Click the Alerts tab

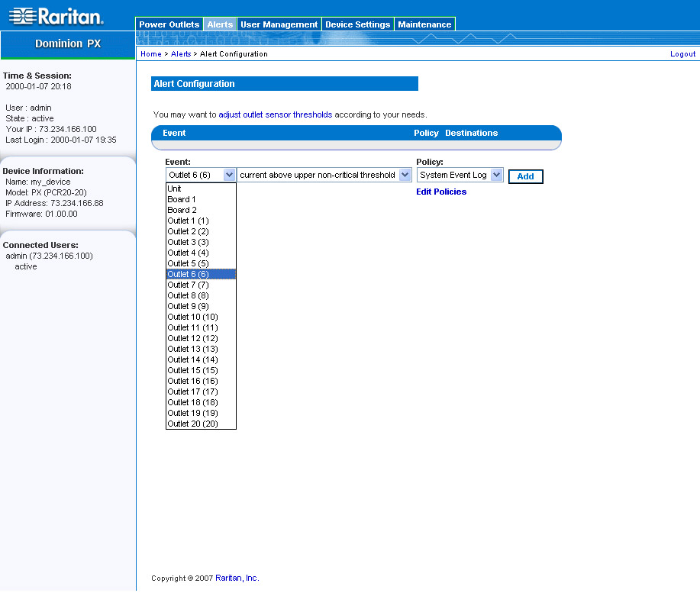click(x=220, y=24)
